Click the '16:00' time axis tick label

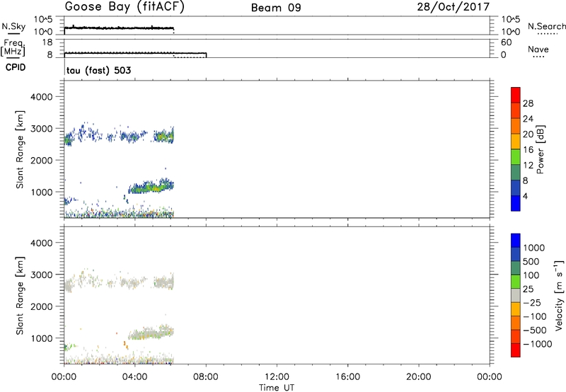click(x=347, y=377)
